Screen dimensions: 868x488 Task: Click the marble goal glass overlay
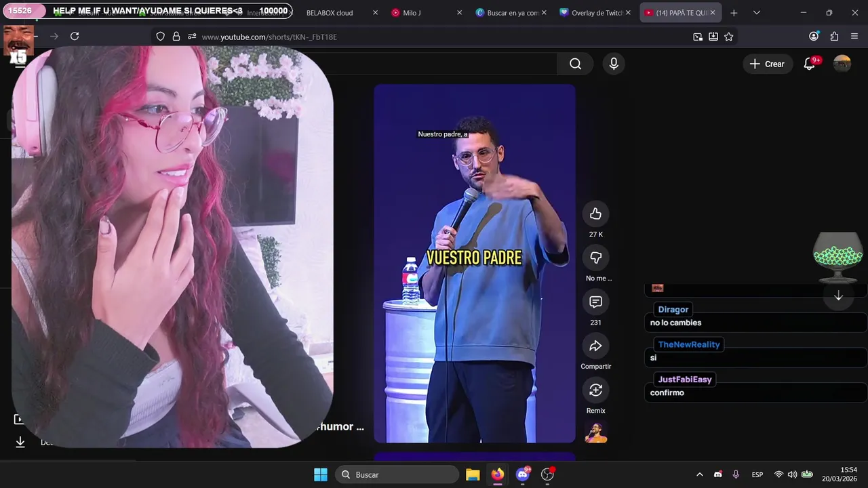[x=838, y=258]
